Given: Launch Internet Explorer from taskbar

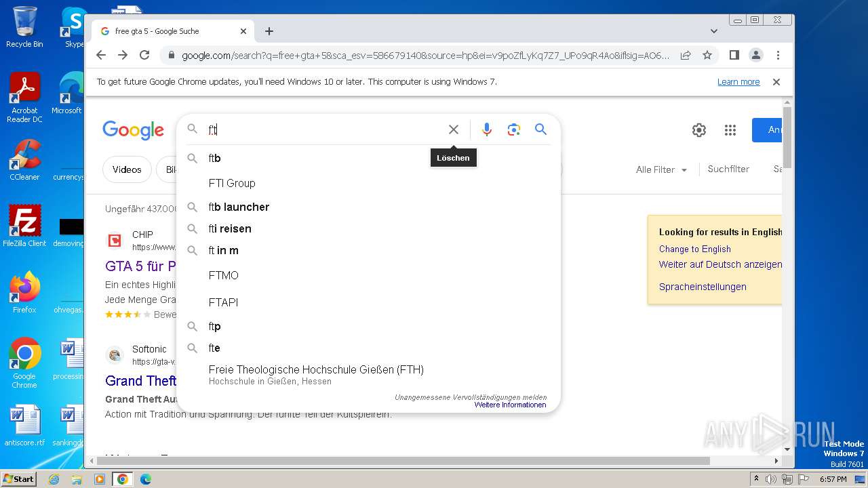Looking at the screenshot, I should (54, 479).
